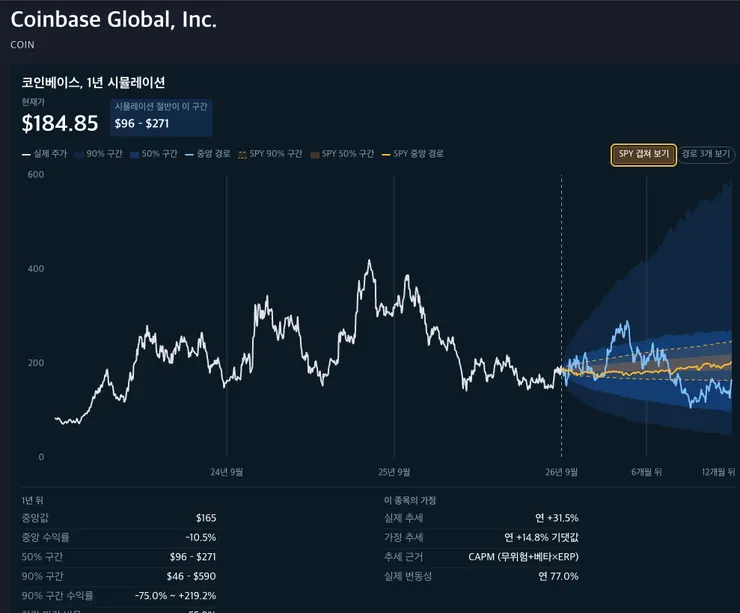Click the 6개월 뒤 x-axis label
The width and height of the screenshot is (740, 613).
[x=647, y=472]
